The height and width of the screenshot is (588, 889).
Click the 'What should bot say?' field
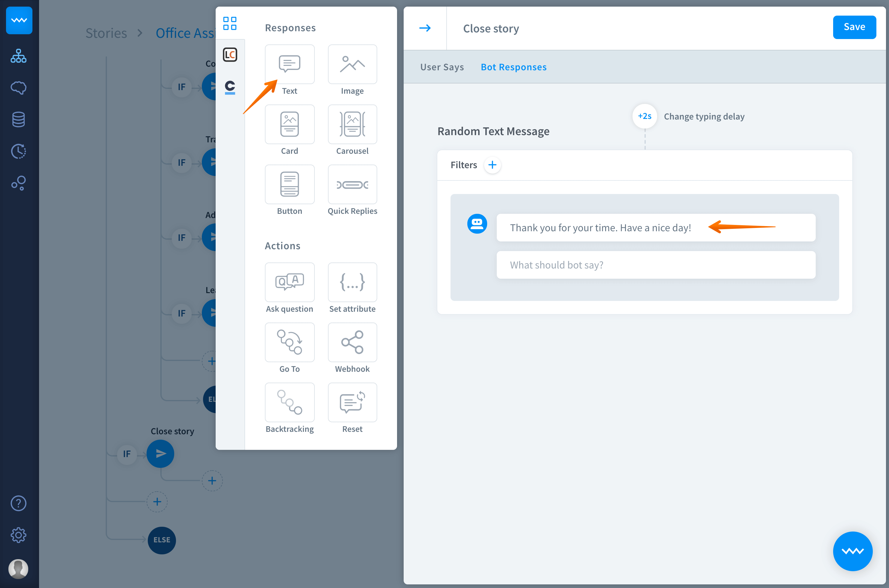coord(655,265)
